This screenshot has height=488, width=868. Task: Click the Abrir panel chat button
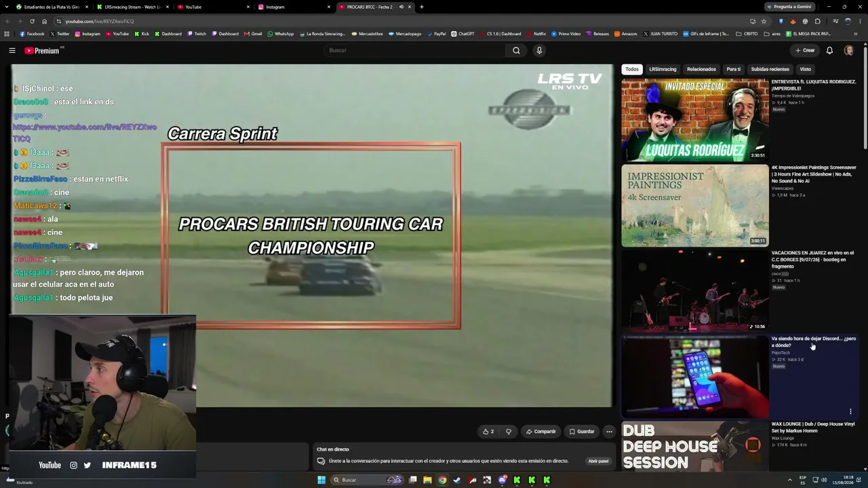[598, 461]
